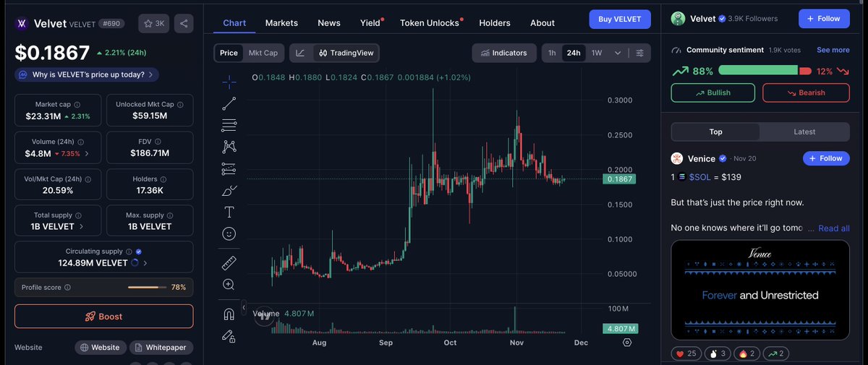Click the lock all drawings icon
This screenshot has width=868, height=365.
[x=229, y=335]
